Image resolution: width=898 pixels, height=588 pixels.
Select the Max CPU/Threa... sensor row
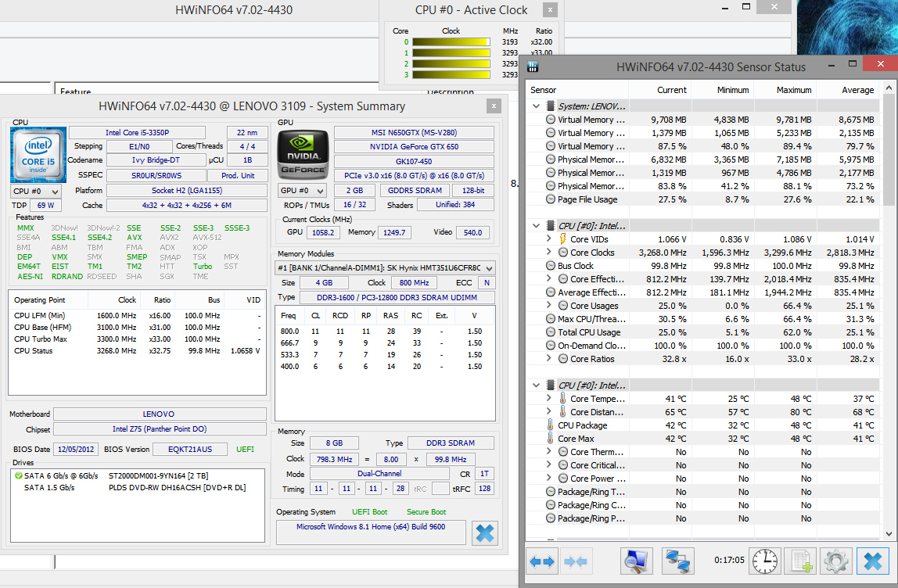click(x=703, y=319)
